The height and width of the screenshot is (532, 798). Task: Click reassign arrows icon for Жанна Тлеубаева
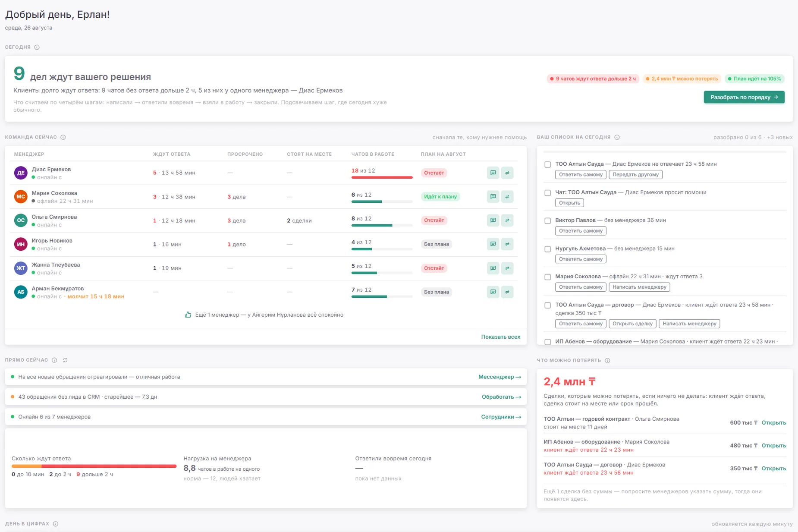(x=507, y=268)
